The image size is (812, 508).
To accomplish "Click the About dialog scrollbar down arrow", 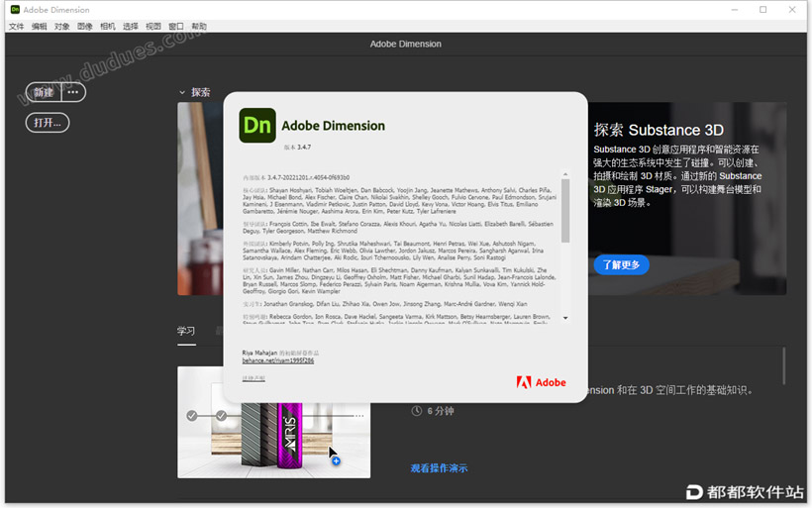I will pyautogui.click(x=565, y=318).
